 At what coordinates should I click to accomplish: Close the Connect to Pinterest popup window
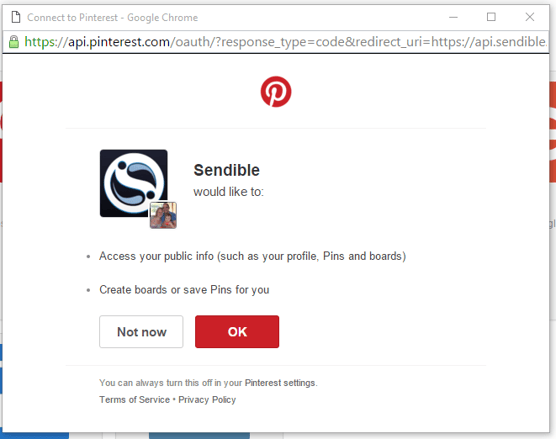click(530, 17)
